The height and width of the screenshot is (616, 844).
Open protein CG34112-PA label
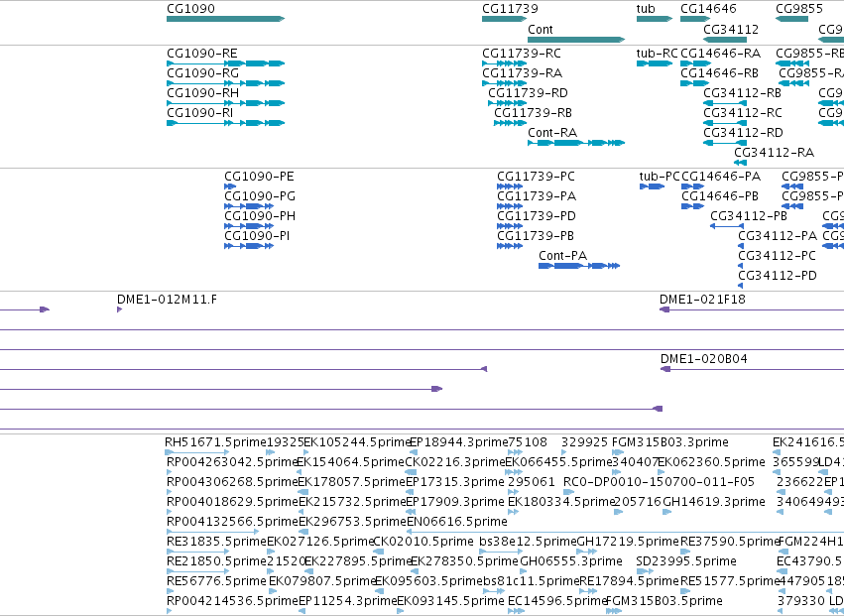[778, 236]
